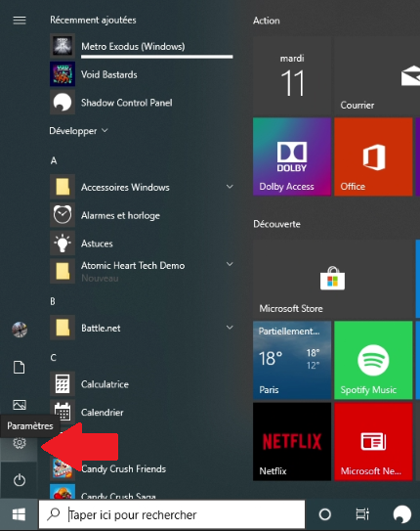
Task: Open the Astuces app
Action: (x=142, y=243)
